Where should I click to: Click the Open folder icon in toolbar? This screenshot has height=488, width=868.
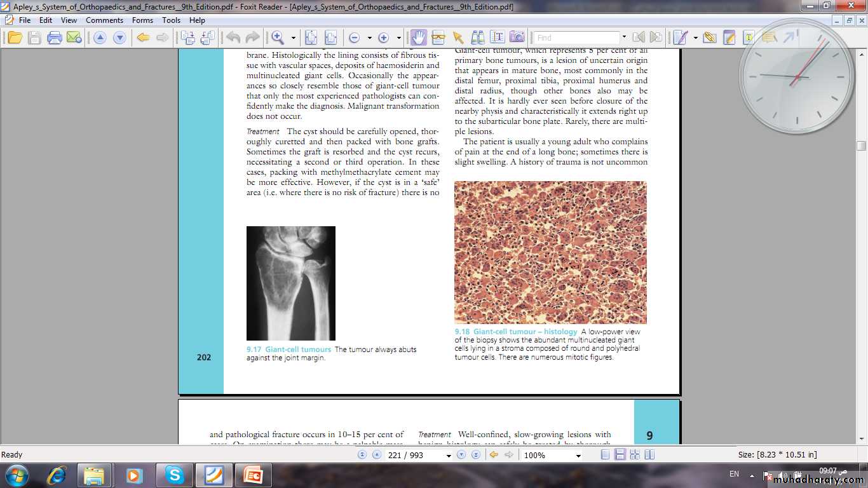(x=15, y=37)
